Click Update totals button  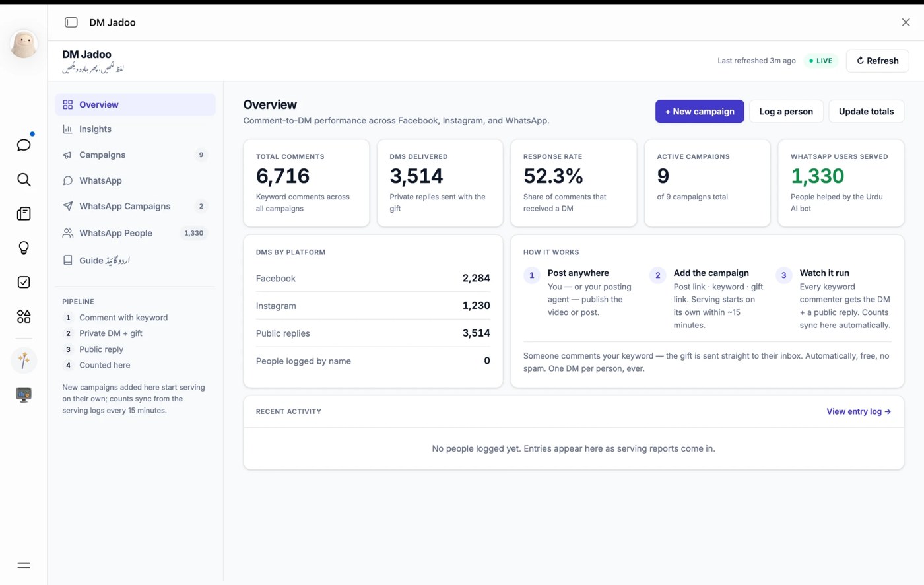pyautogui.click(x=866, y=112)
